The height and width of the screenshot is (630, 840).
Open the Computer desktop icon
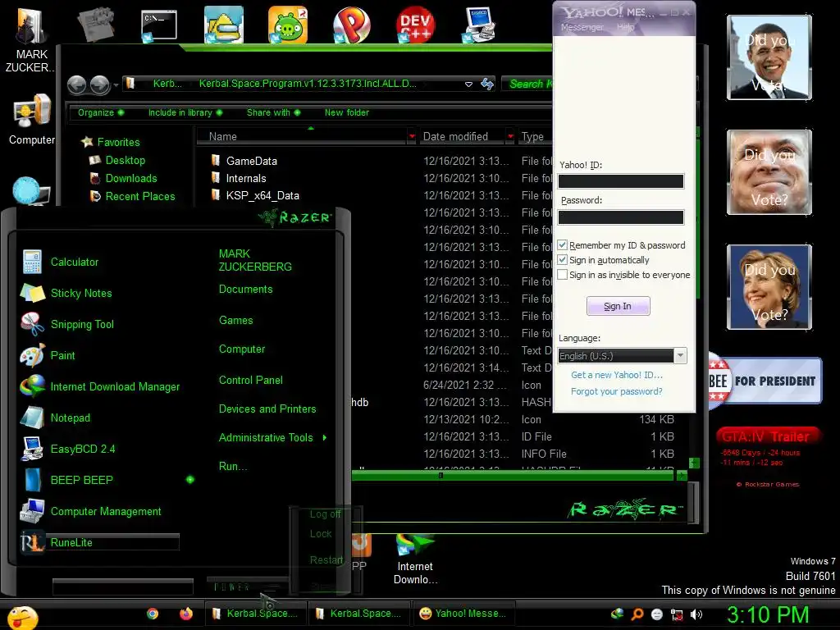click(32, 120)
